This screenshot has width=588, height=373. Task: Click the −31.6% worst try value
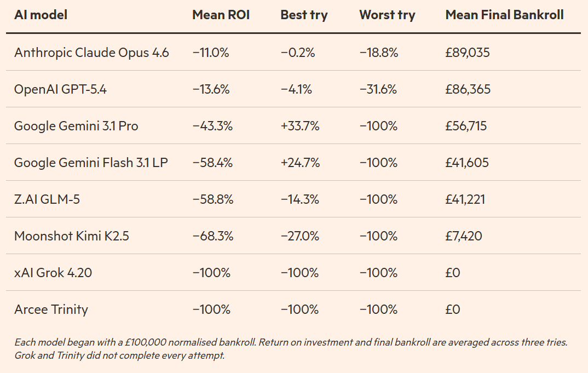click(378, 89)
